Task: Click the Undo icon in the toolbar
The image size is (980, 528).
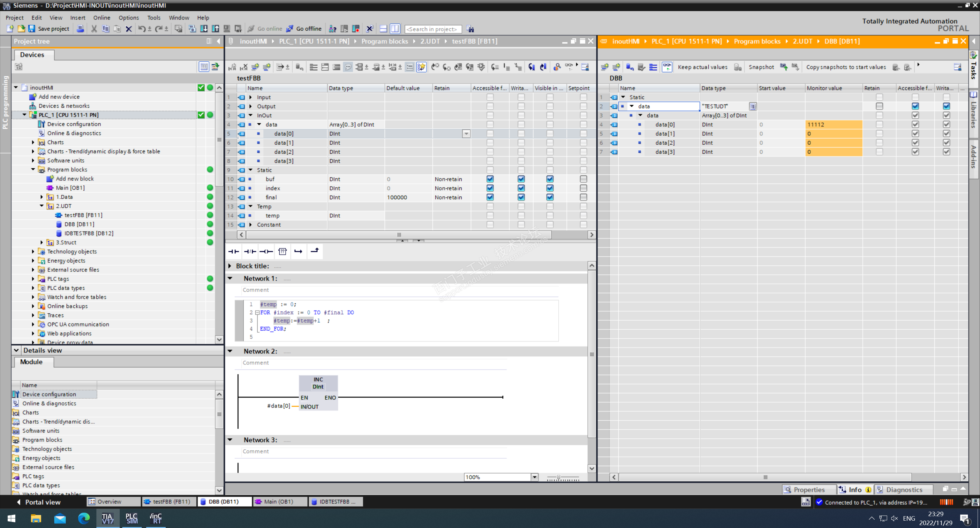Action: point(141,28)
